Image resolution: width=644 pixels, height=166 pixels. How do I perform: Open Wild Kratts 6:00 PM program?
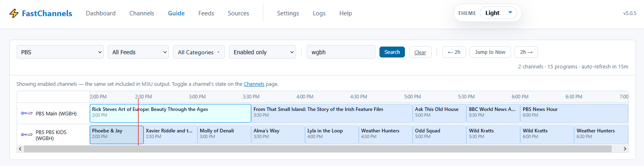[547, 135]
